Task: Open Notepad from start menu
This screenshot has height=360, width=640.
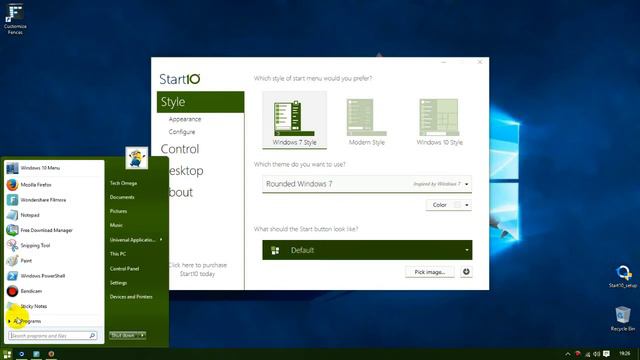Action: point(54,215)
